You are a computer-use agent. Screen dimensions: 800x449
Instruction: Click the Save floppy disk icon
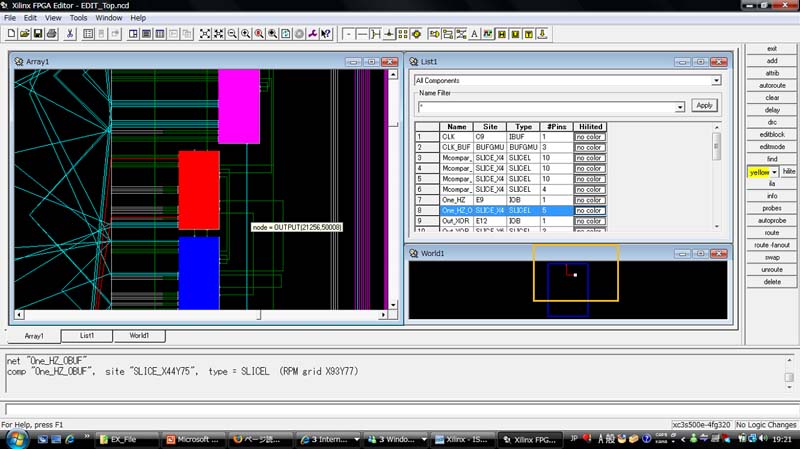click(38, 34)
